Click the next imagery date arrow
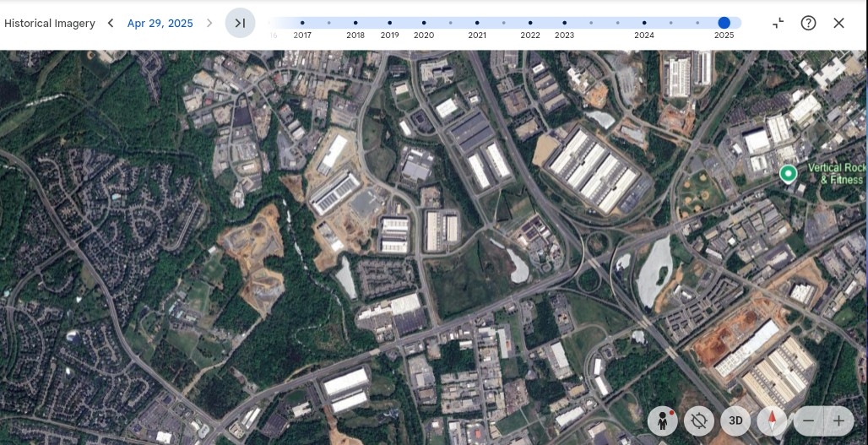 click(x=209, y=23)
